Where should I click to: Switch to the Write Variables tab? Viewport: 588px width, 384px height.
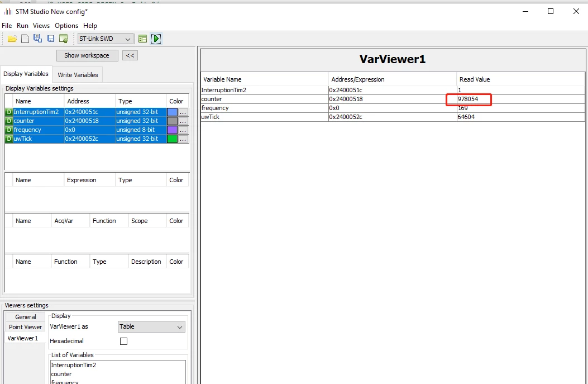coord(78,75)
